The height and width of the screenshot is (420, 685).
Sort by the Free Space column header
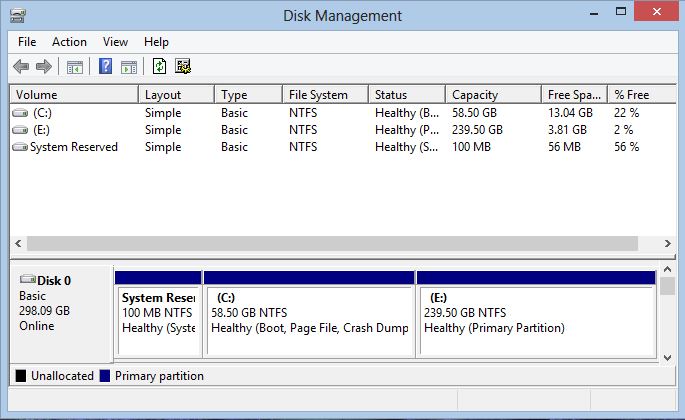pyautogui.click(x=574, y=95)
